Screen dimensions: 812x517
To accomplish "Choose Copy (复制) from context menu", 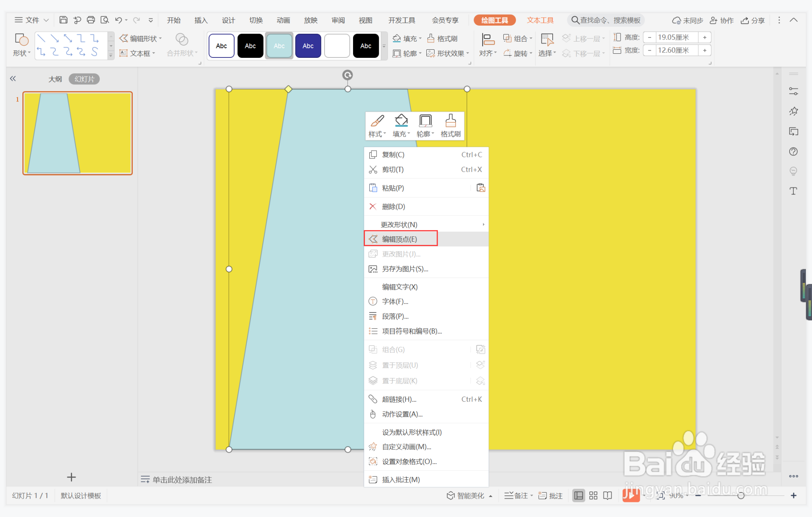I will 426,155.
